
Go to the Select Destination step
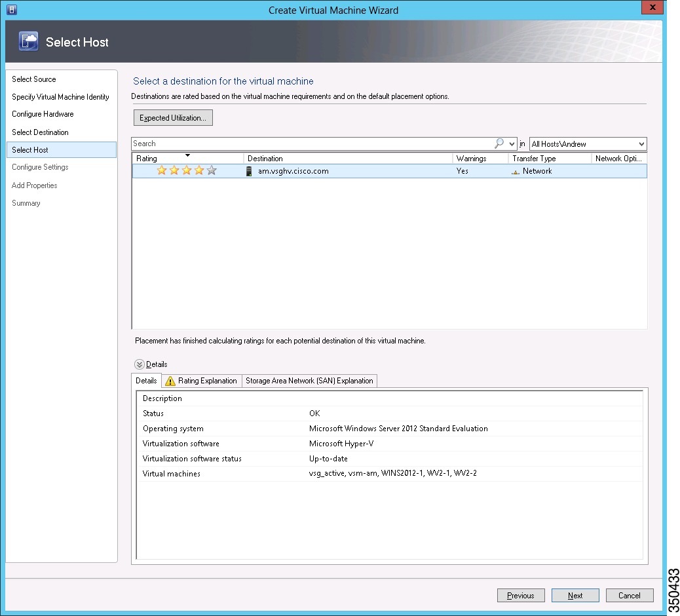click(40, 132)
